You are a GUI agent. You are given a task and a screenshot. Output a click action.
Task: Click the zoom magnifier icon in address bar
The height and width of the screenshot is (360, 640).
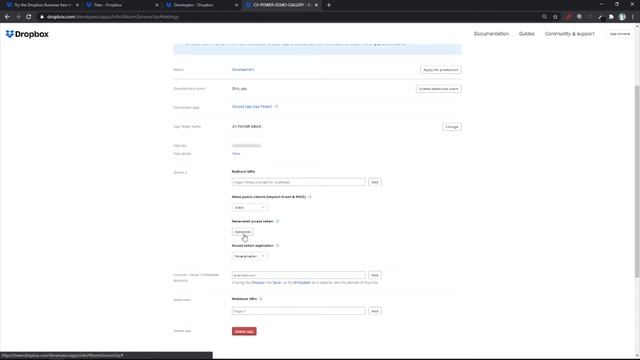[x=544, y=17]
